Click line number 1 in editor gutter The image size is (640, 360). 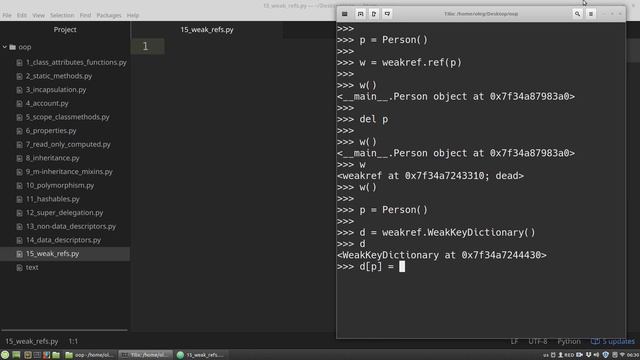145,46
